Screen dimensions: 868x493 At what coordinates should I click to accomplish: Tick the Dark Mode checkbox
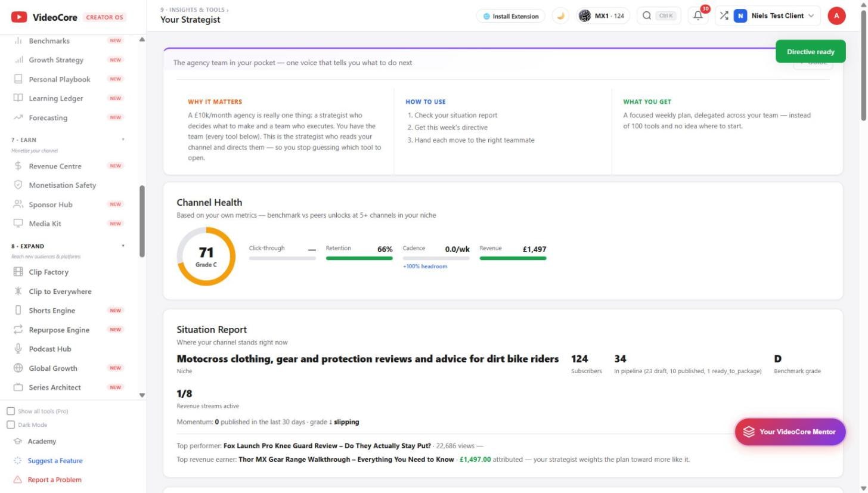11,425
